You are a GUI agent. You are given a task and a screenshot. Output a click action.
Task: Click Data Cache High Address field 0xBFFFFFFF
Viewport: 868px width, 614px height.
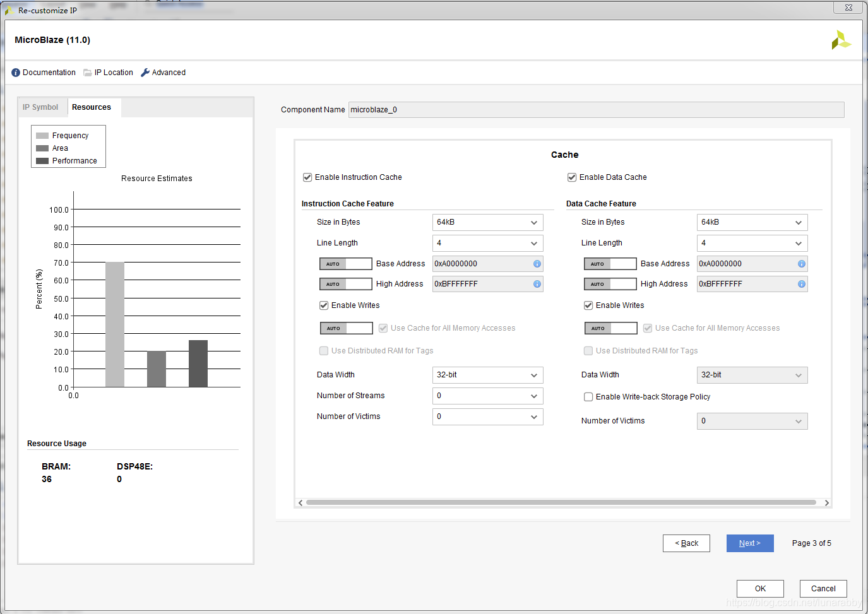(752, 284)
